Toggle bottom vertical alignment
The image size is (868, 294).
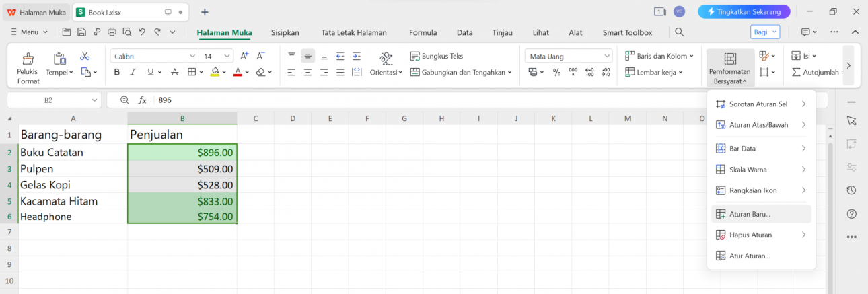point(324,56)
